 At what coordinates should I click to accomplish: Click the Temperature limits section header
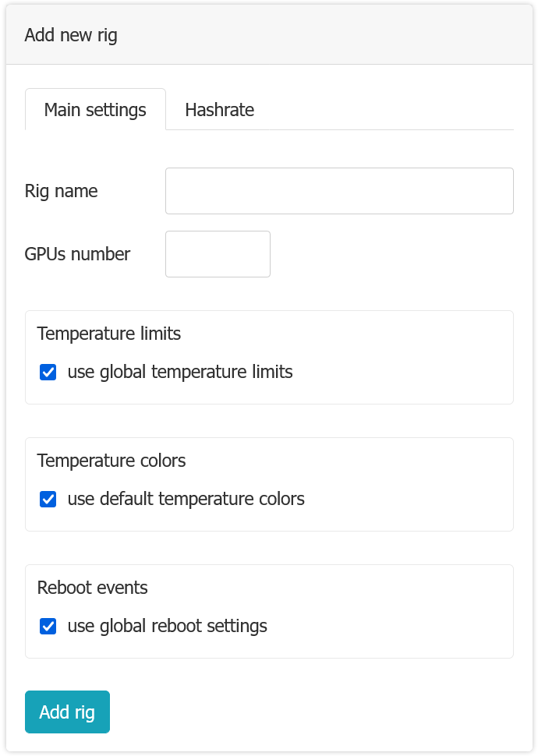[109, 334]
